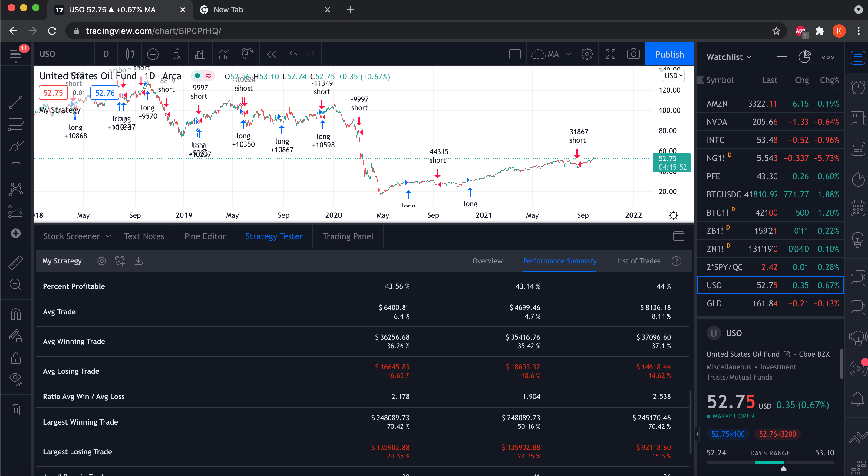
Task: Toggle hide all drawings eye icon
Action: (15, 378)
